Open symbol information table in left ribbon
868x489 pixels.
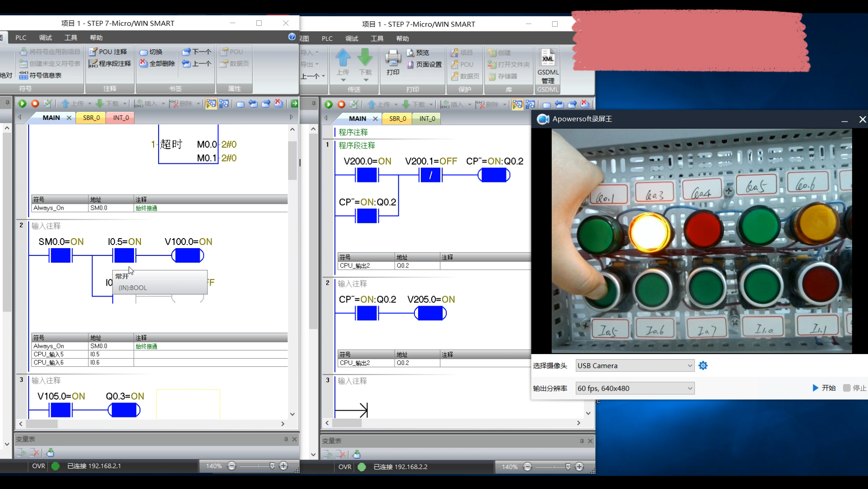tap(41, 75)
